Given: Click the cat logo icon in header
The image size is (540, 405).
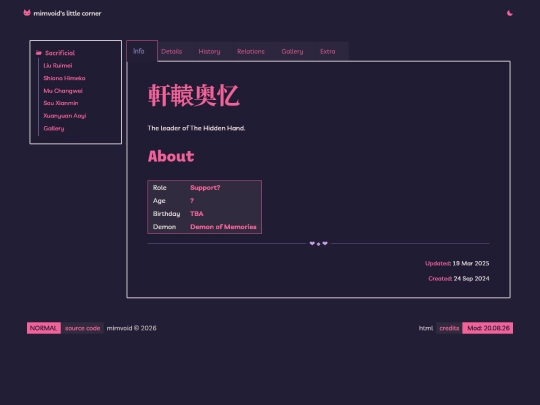Looking at the screenshot, I should coord(27,13).
